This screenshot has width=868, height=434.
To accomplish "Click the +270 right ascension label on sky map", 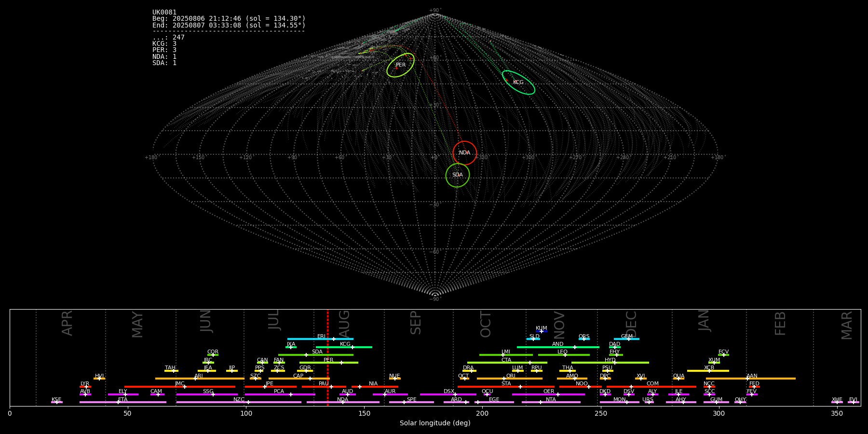I will tap(575, 158).
